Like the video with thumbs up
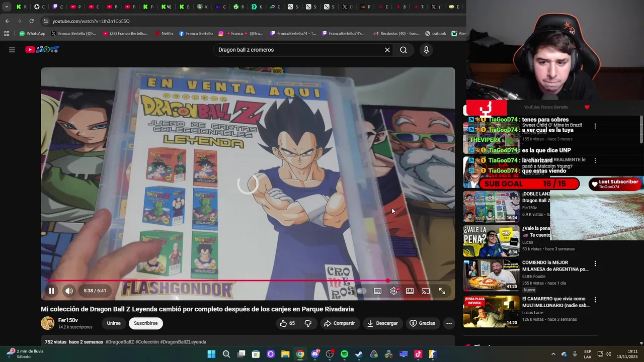 pyautogui.click(x=288, y=323)
